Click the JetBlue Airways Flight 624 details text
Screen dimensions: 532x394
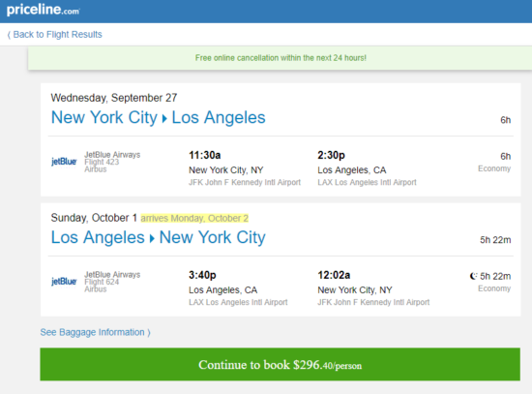tap(112, 282)
